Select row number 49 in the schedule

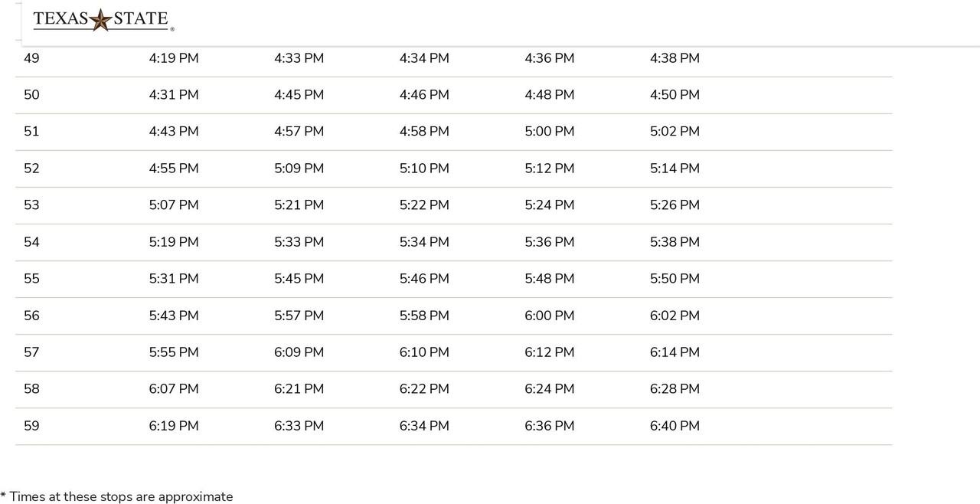tap(31, 58)
